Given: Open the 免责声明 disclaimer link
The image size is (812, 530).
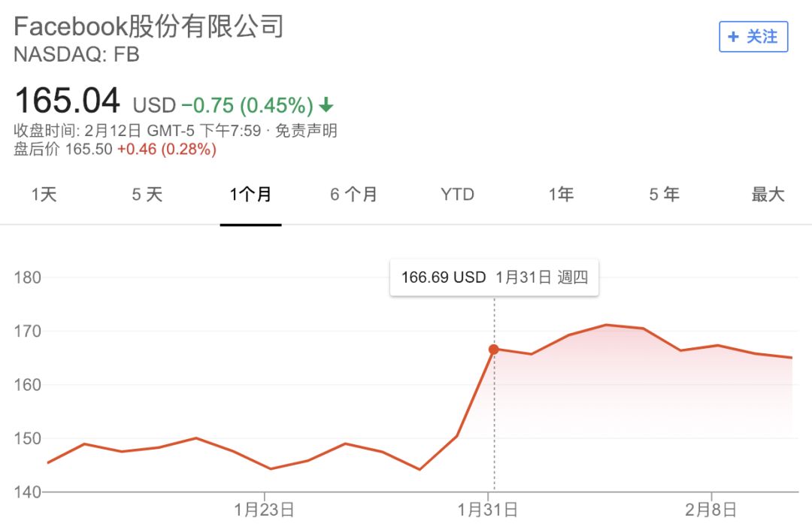Looking at the screenshot, I should [306, 131].
